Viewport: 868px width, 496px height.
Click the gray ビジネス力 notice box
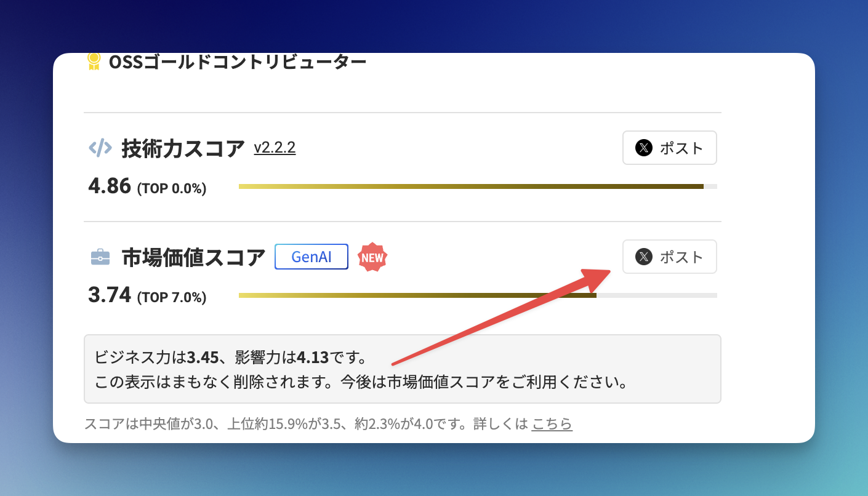pyautogui.click(x=402, y=369)
